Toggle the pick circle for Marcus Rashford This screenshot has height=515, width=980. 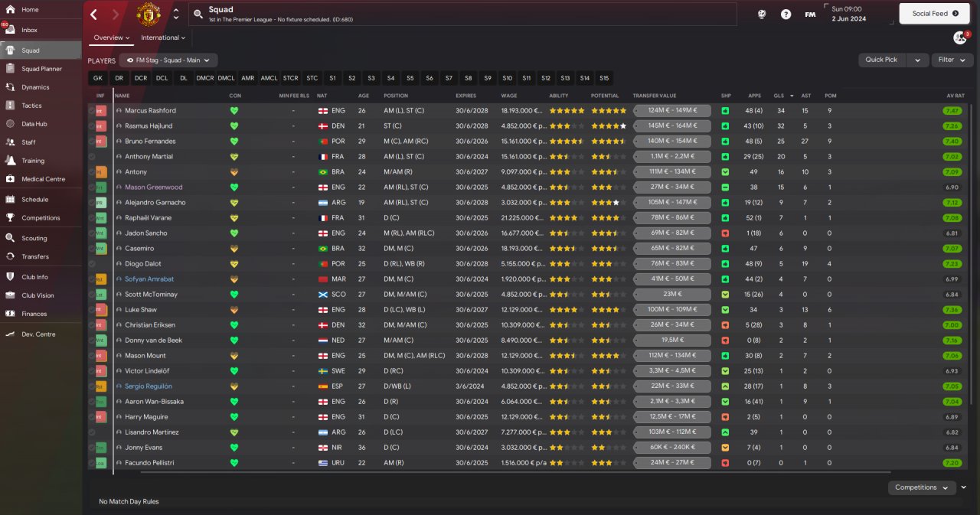91,111
